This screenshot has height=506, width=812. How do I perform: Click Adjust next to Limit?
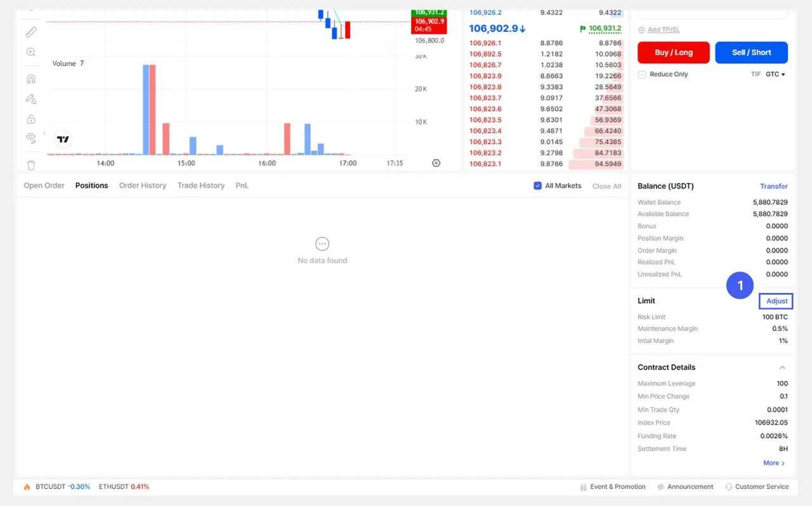point(776,301)
